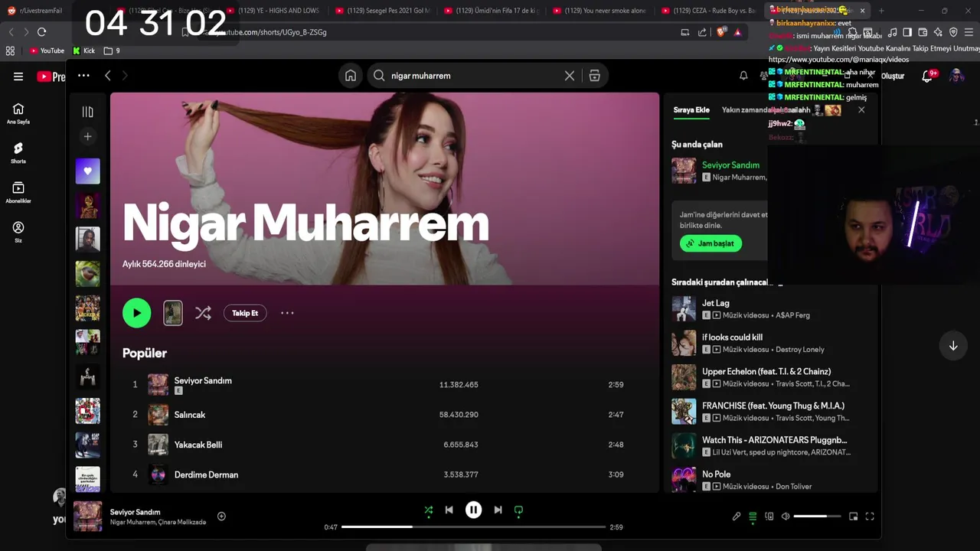Toggle the queue panel icon

coord(753,517)
